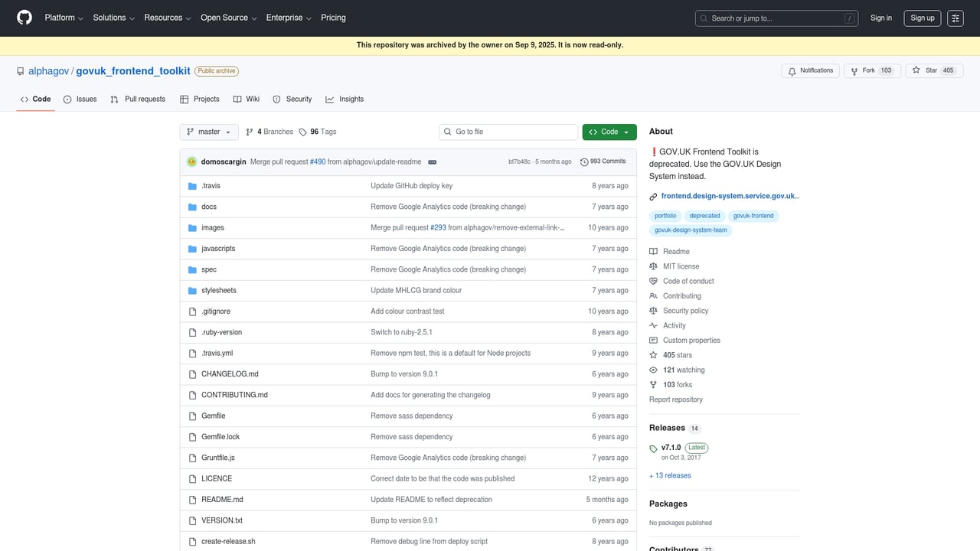
Task: Expand the green Code dropdown
Action: (x=609, y=132)
